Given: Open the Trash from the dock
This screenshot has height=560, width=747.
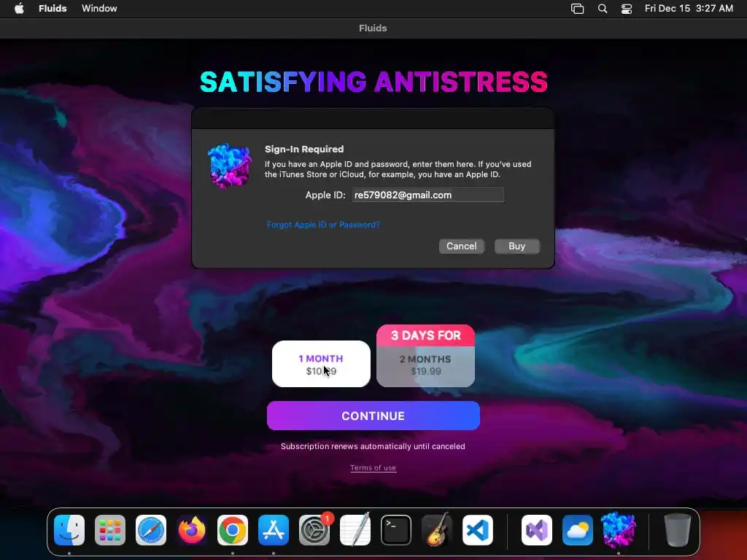Looking at the screenshot, I should 678,530.
